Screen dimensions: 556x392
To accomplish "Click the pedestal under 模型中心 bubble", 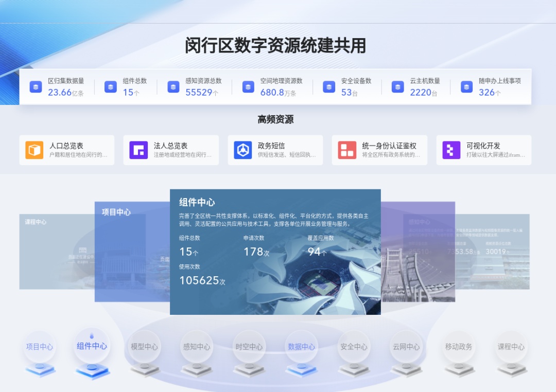I will tap(145, 369).
